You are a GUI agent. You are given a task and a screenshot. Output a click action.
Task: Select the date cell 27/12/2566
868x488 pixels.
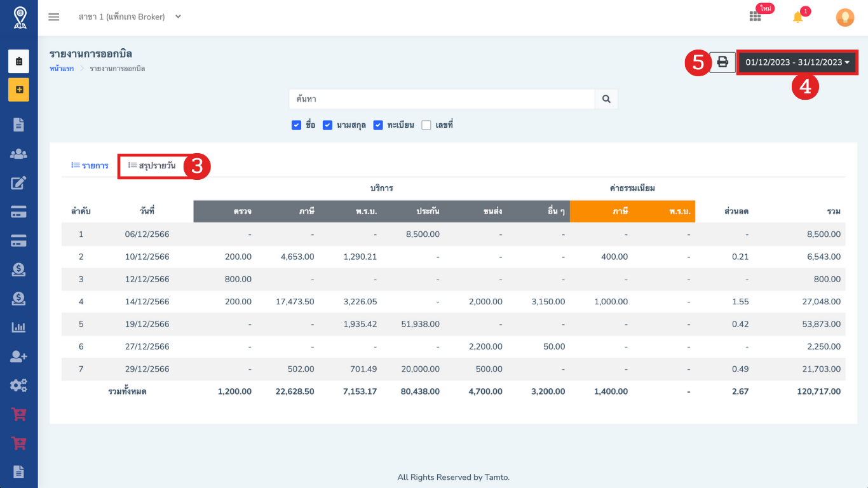147,346
